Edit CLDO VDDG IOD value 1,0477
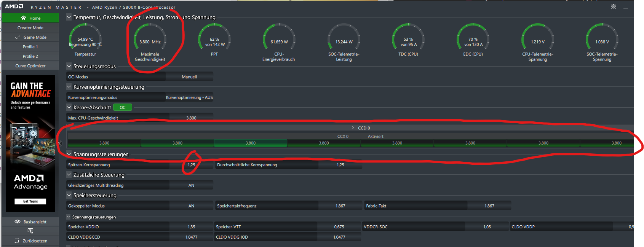This screenshot has height=247, width=644. click(x=339, y=237)
